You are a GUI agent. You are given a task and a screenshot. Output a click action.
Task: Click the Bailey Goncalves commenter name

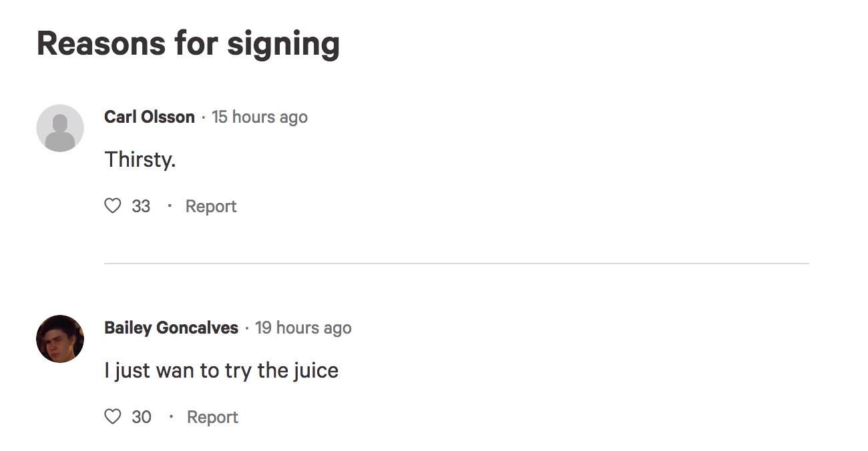[x=172, y=328]
